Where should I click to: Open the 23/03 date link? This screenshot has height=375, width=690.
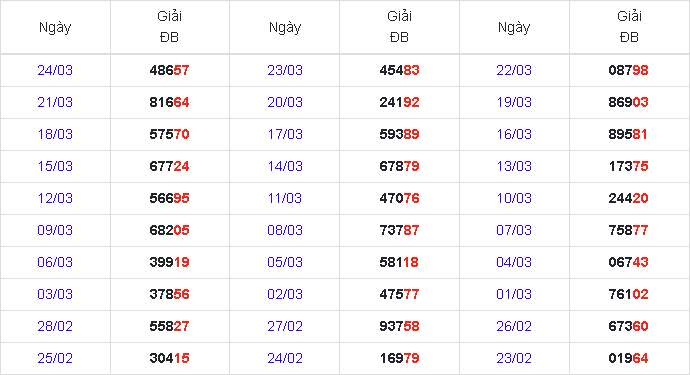(x=285, y=70)
